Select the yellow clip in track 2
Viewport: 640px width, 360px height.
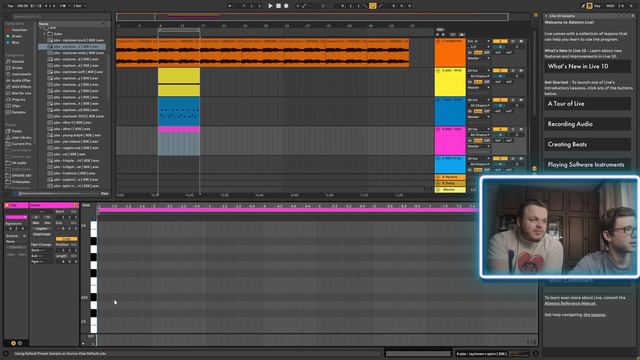coord(179,82)
